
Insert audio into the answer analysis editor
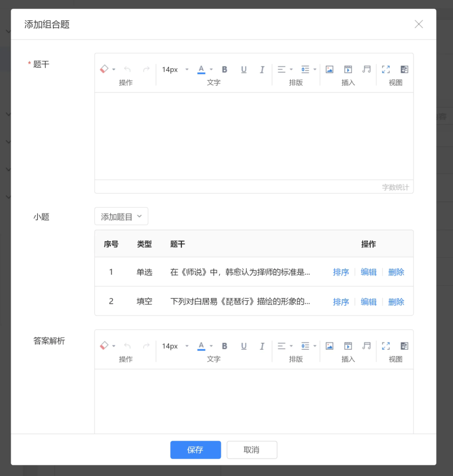366,345
